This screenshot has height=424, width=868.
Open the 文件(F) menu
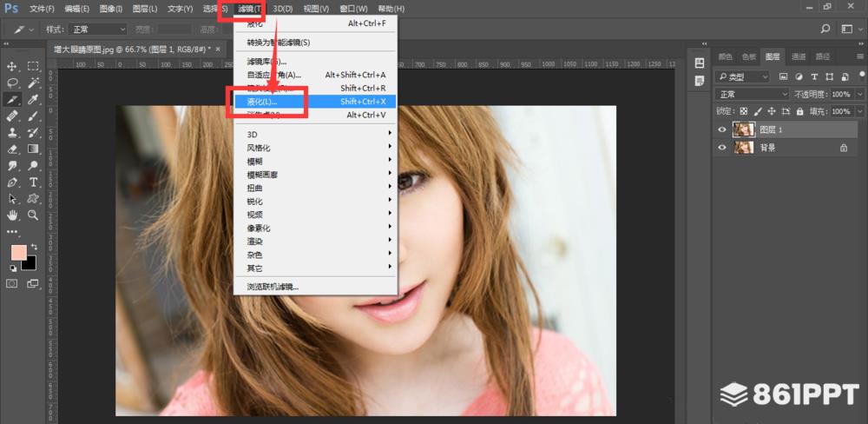click(42, 9)
